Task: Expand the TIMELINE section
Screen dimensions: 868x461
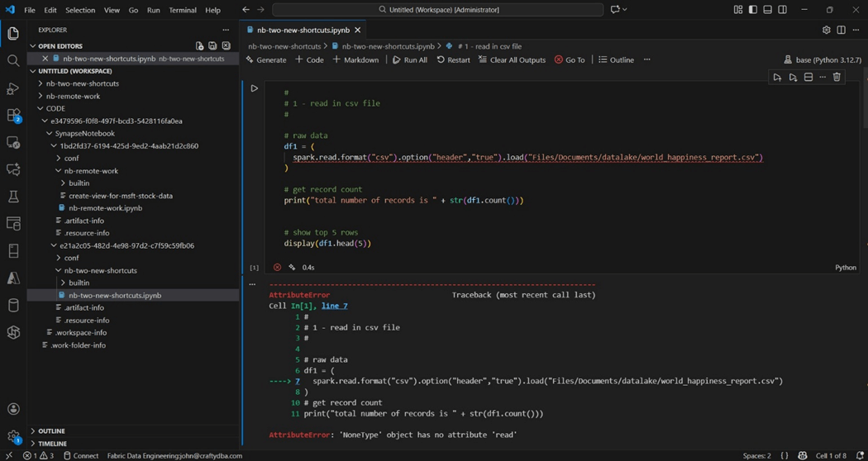Action: point(52,444)
